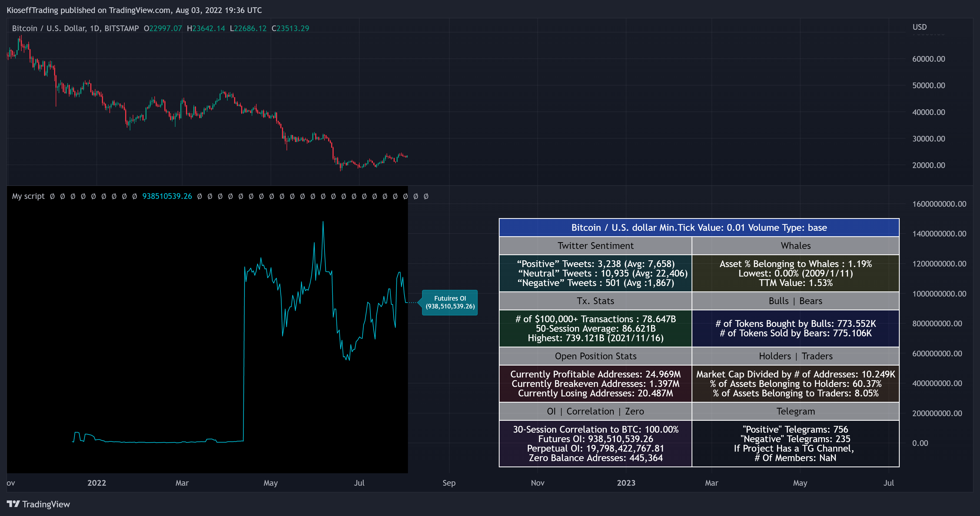Click the USD currency label
The width and height of the screenshot is (980, 516).
click(x=919, y=27)
